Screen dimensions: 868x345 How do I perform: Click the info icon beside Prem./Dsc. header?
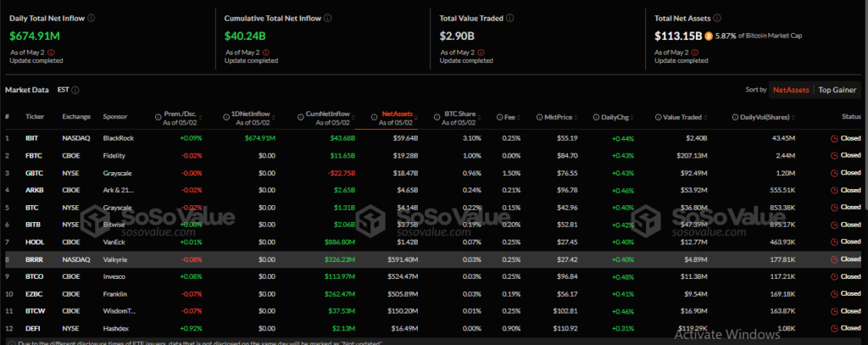point(158,117)
